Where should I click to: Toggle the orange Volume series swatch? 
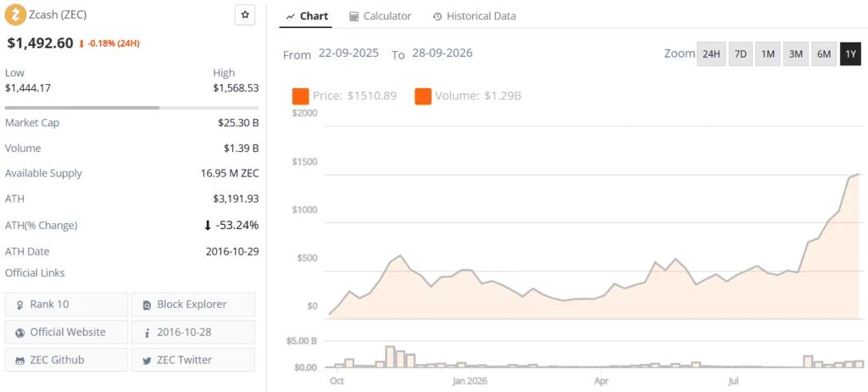(423, 96)
